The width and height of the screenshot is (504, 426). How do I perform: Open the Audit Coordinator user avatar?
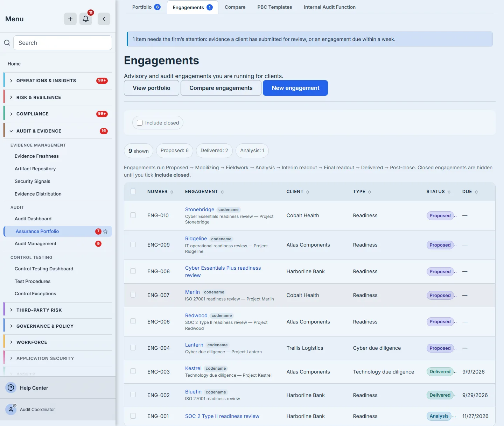click(x=11, y=410)
